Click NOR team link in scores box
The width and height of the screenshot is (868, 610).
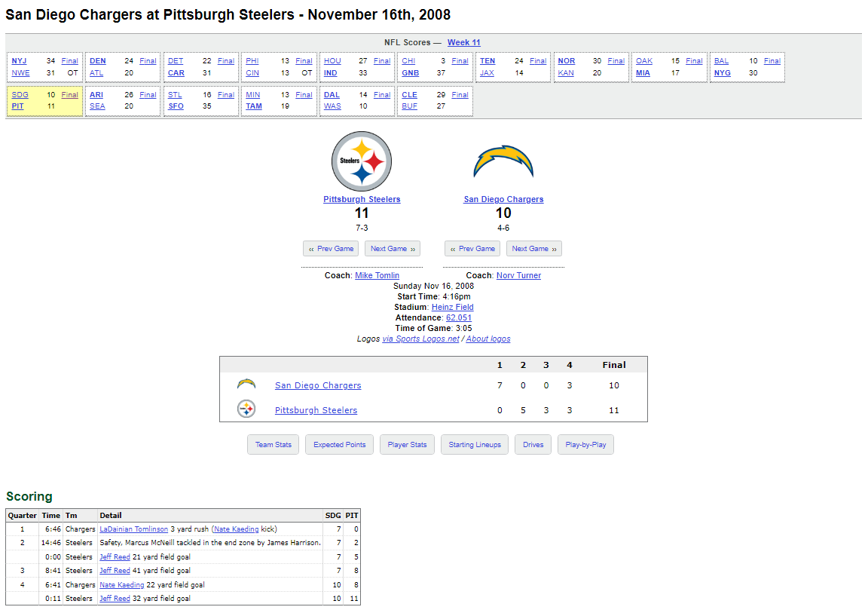[x=566, y=61]
